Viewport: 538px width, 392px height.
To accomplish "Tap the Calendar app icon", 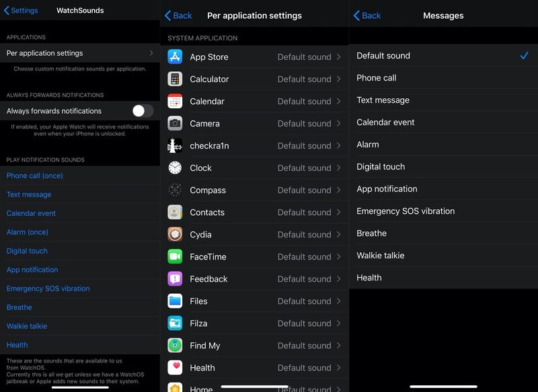I will tap(175, 102).
